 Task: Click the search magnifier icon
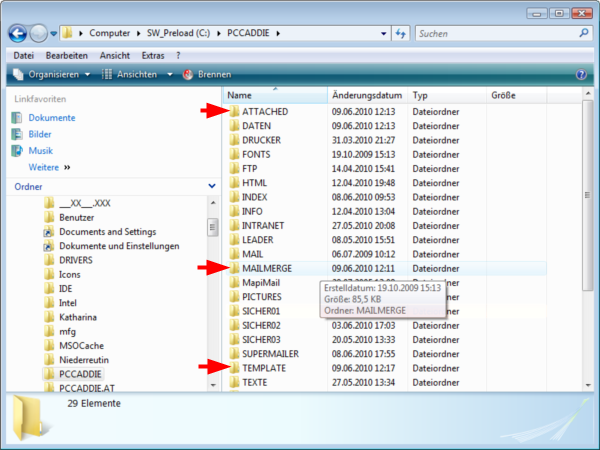[x=584, y=33]
